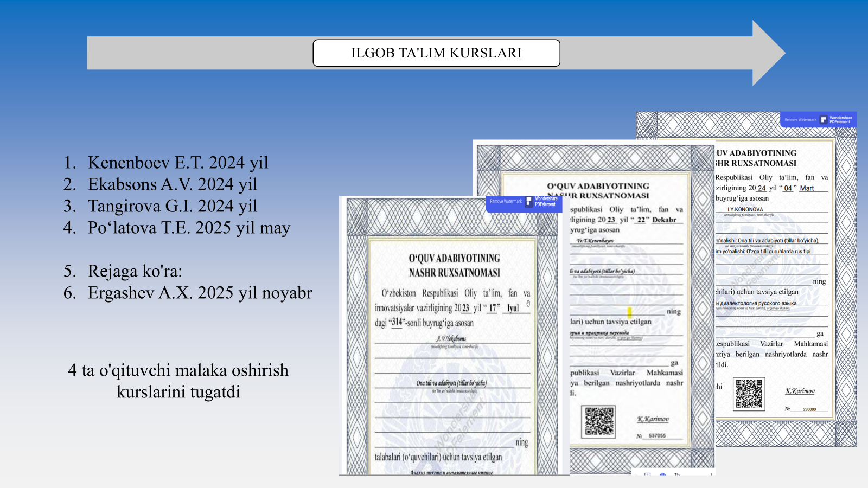Click list item Ekabsons A.V. 2024 yil
Image resolution: width=868 pixels, height=488 pixels.
(172, 184)
